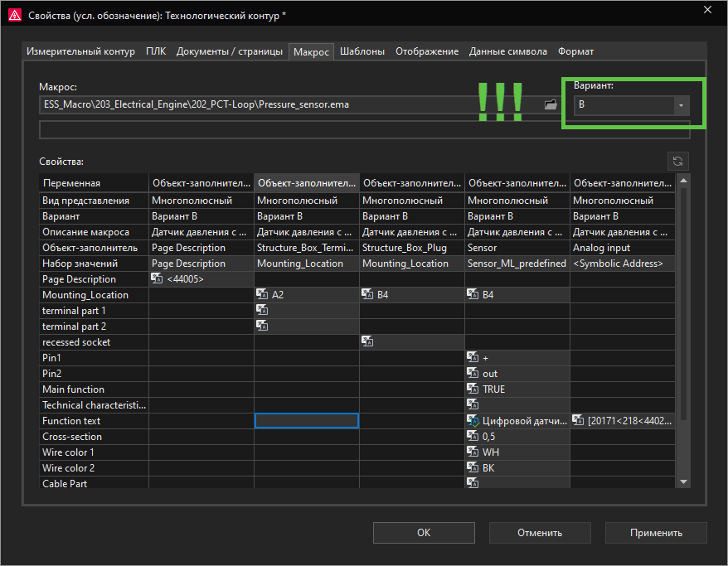Click the icon beside Main function TRUE
Screen dimensions: 728x566
[x=473, y=389]
